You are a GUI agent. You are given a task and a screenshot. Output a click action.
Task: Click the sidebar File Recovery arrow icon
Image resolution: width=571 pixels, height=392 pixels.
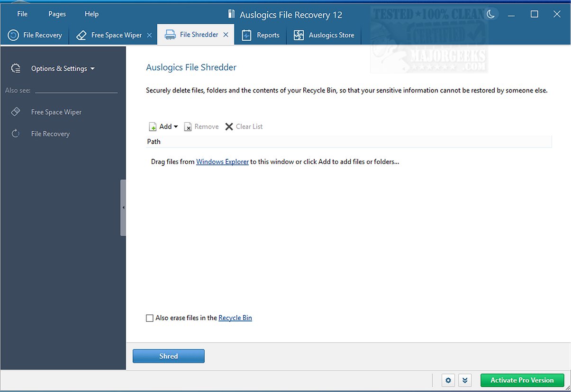pos(16,134)
